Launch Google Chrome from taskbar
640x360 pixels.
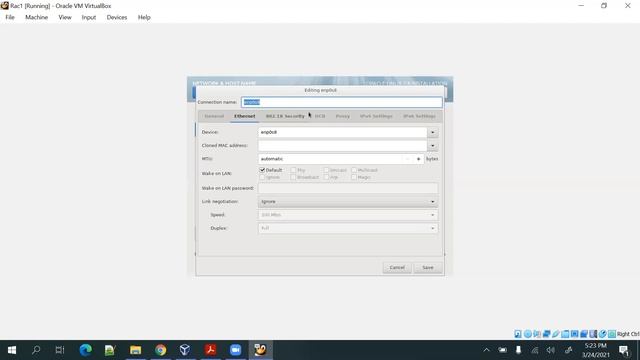coord(160,350)
